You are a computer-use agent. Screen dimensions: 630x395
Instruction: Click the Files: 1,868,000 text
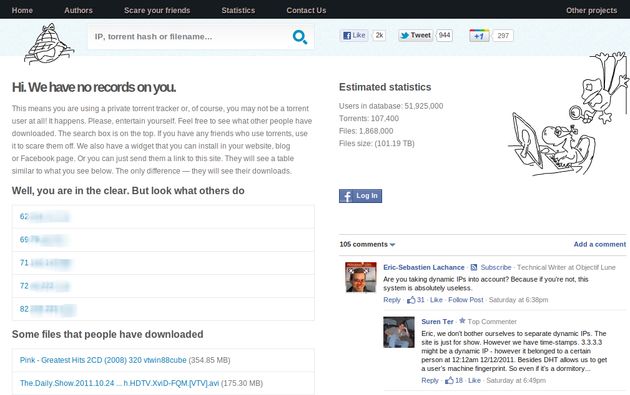[x=366, y=131]
